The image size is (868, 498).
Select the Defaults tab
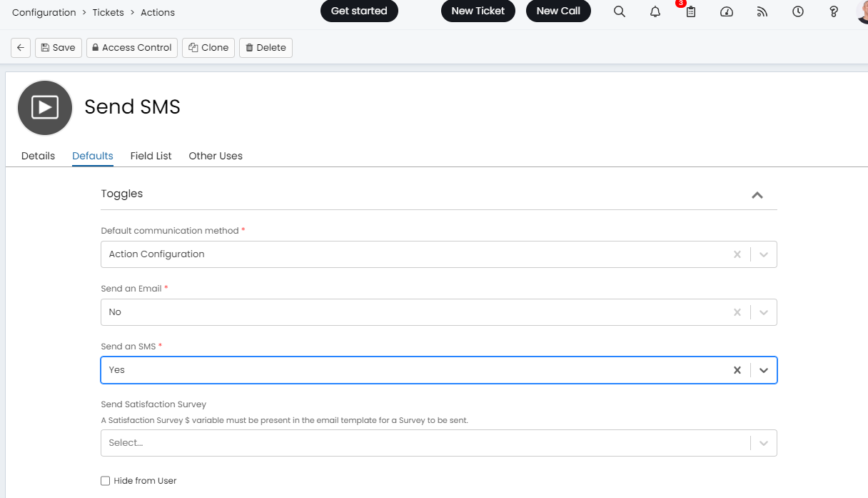pos(93,156)
